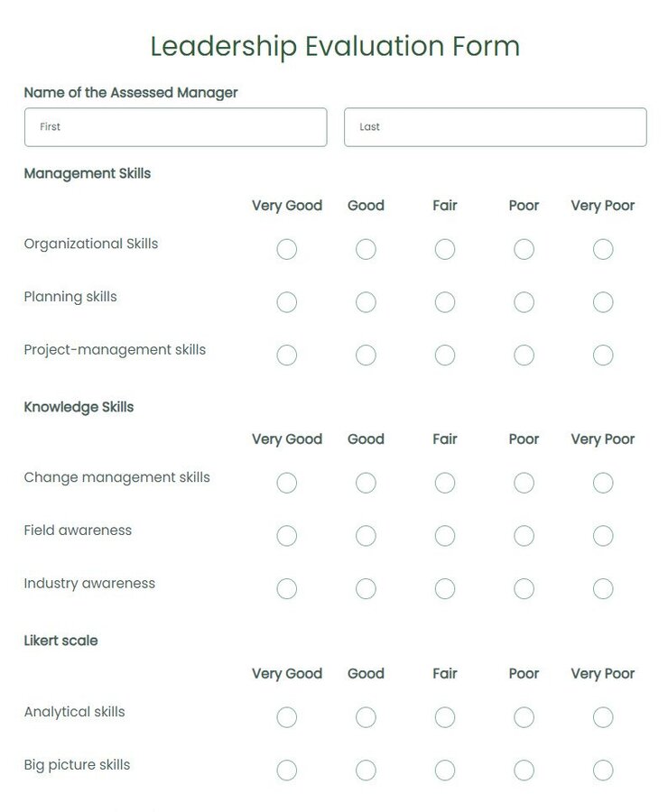The width and height of the screenshot is (668, 812).
Task: Select Good for Planning skills
Action: (x=366, y=302)
